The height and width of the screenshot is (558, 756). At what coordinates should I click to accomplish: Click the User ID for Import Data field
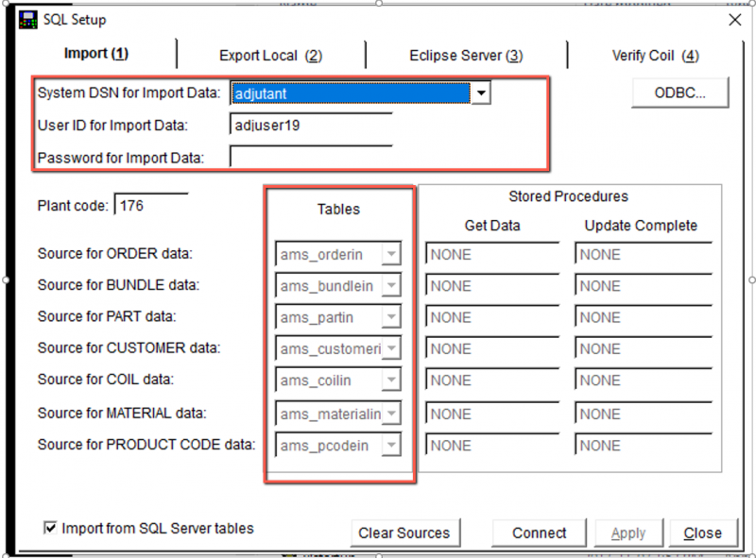(x=310, y=126)
